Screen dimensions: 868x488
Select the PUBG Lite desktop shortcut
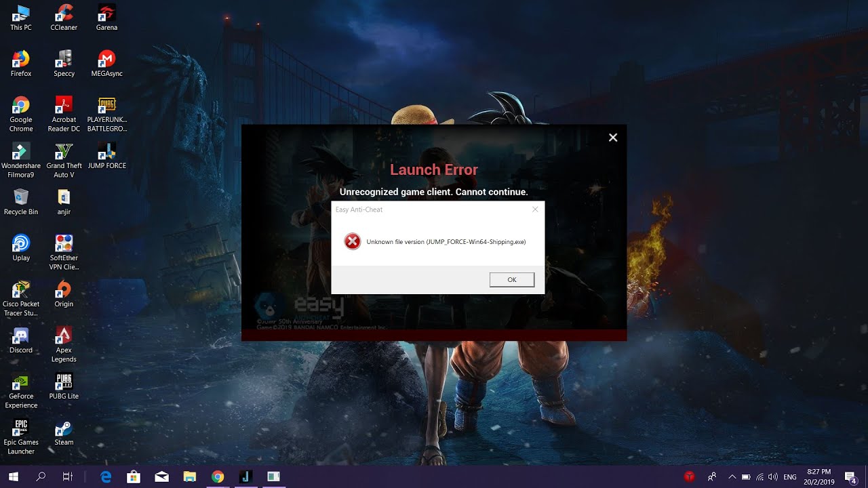pyautogui.click(x=64, y=386)
